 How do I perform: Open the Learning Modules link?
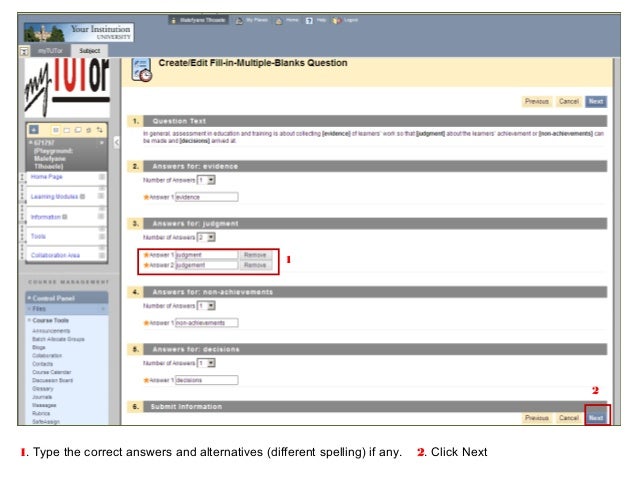tap(54, 197)
